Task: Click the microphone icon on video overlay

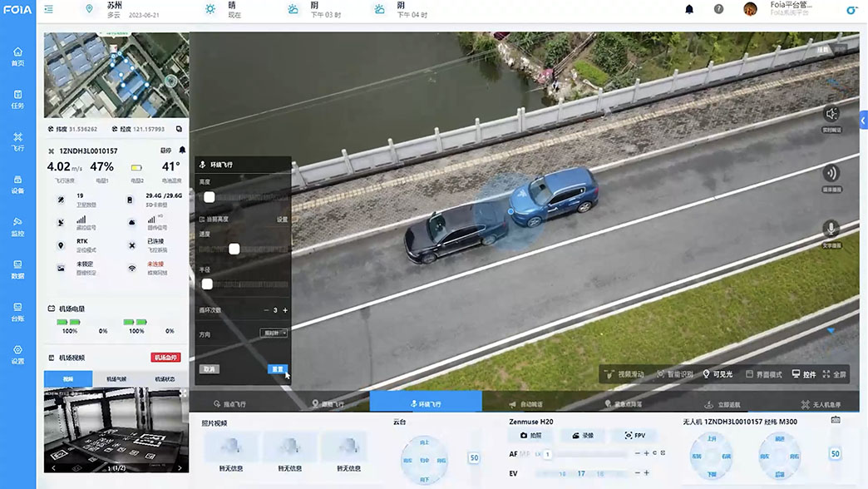Action: 830,230
